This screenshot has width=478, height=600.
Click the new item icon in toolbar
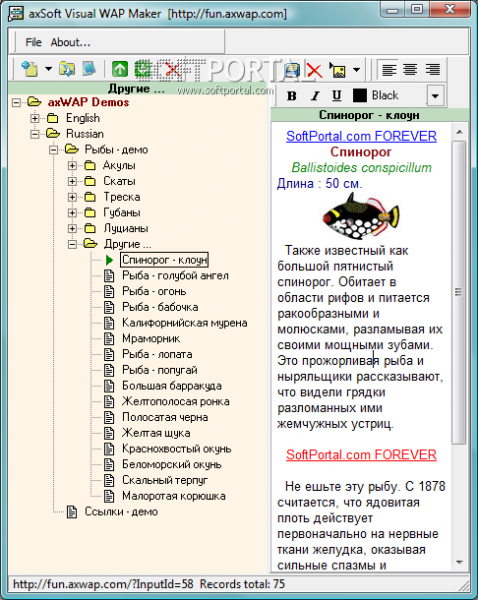[29, 69]
